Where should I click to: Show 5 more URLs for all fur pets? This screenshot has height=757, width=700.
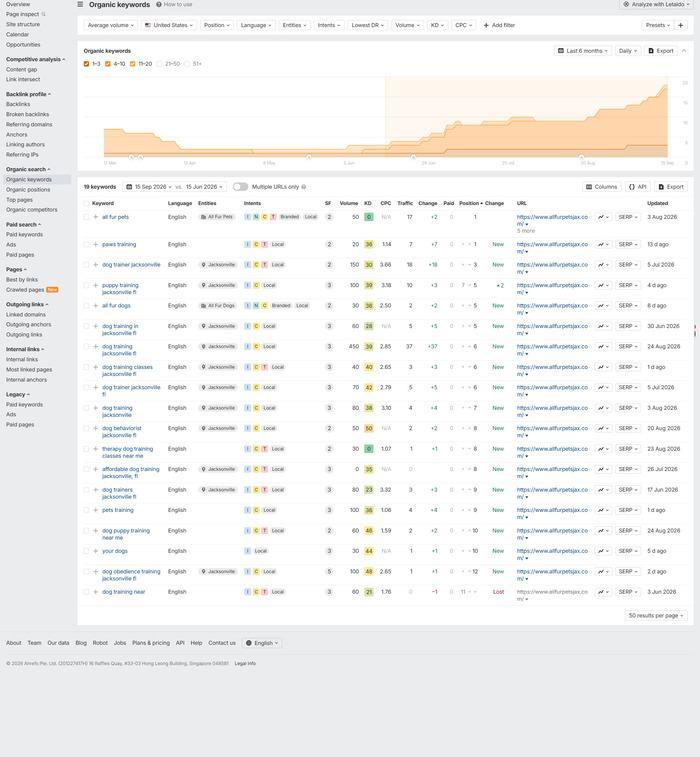click(525, 231)
